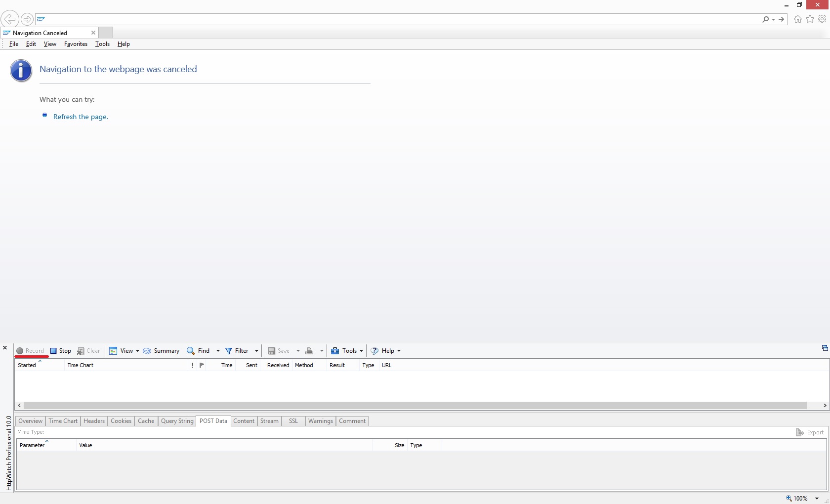Open the Help menu in the browser menu bar
830x504 pixels.
pyautogui.click(x=124, y=44)
